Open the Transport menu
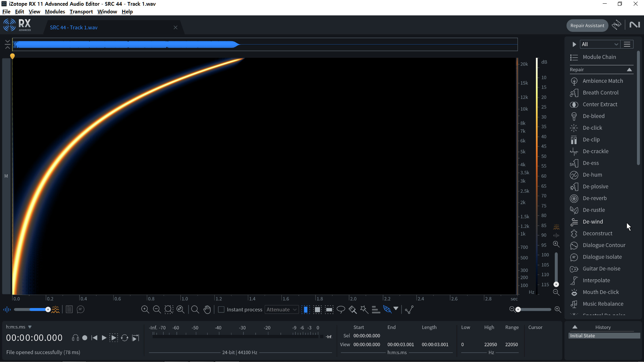 coord(81,11)
